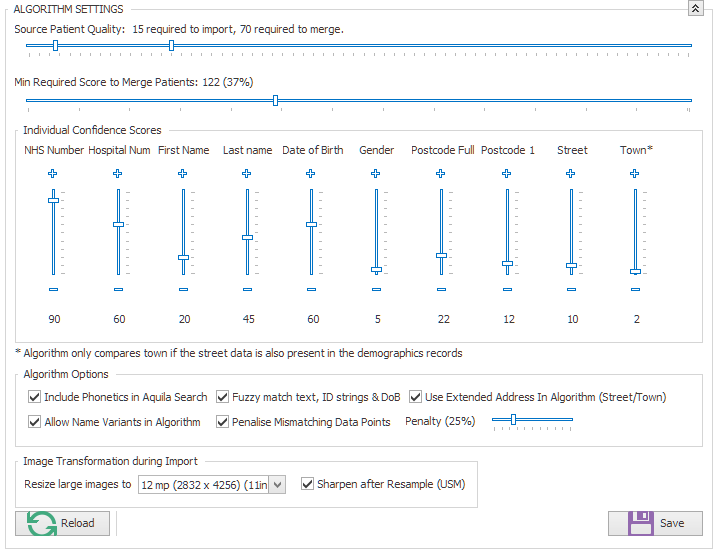Increase Postcode 1 score with plus icon
The height and width of the screenshot is (552, 717).
(506, 173)
